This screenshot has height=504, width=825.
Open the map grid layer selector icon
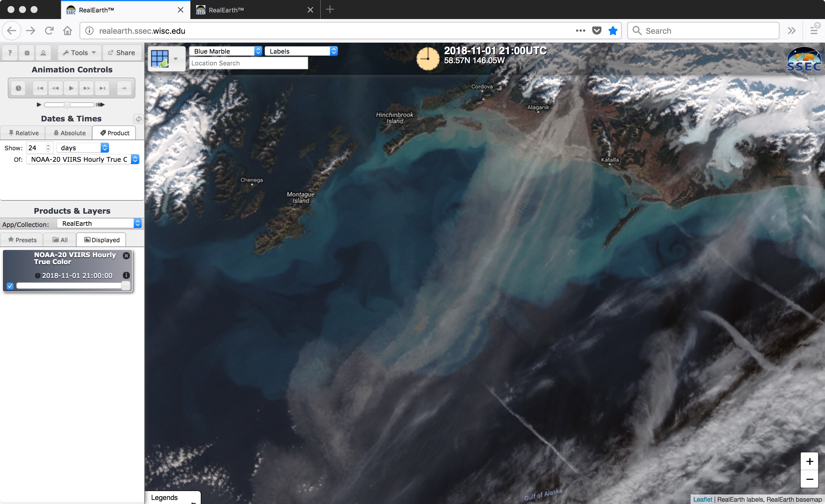click(160, 59)
